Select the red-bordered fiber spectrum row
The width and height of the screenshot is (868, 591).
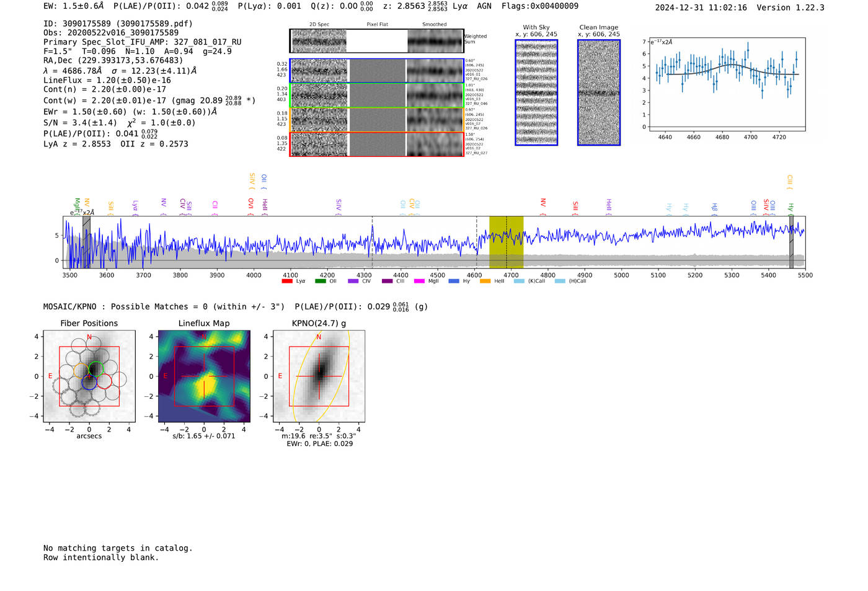[377, 144]
